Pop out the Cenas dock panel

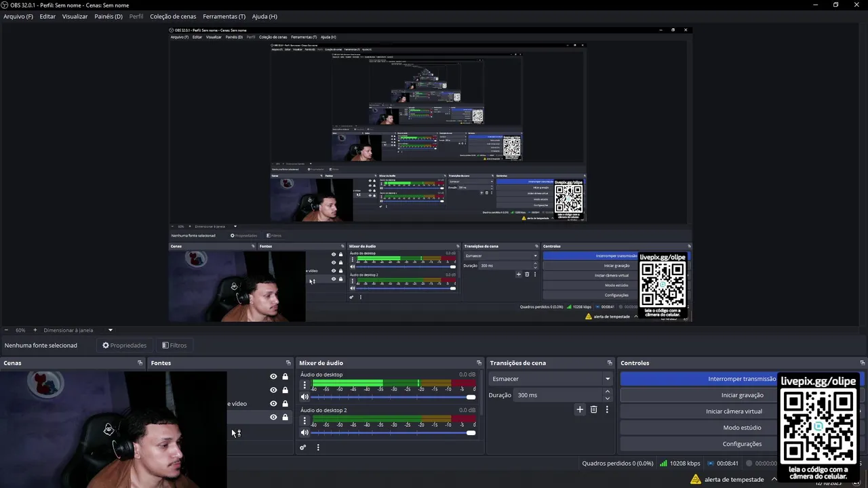coord(140,363)
